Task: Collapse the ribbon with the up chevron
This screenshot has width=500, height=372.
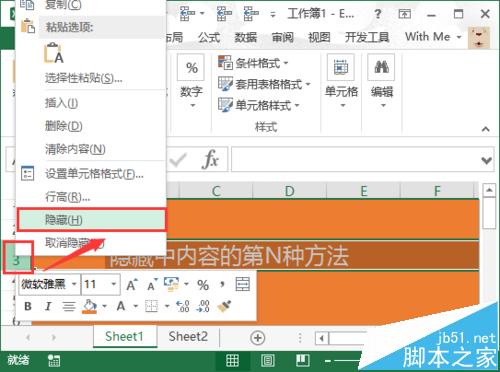Action: tap(486, 129)
